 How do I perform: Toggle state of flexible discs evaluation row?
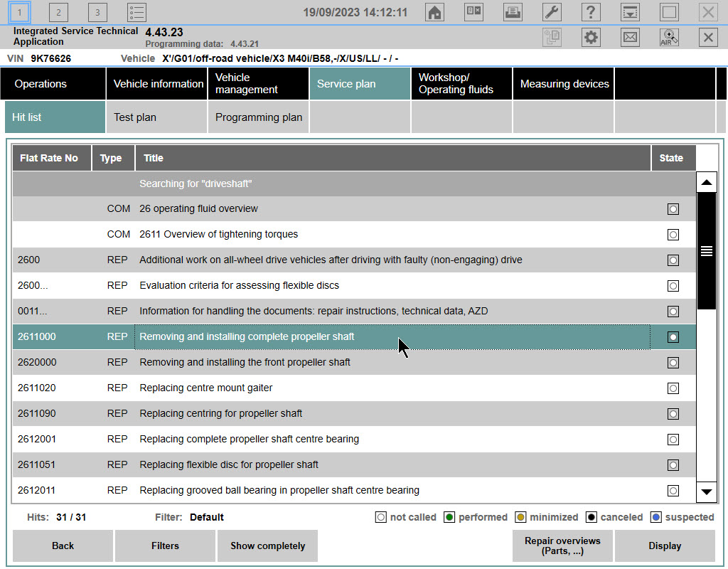click(673, 286)
